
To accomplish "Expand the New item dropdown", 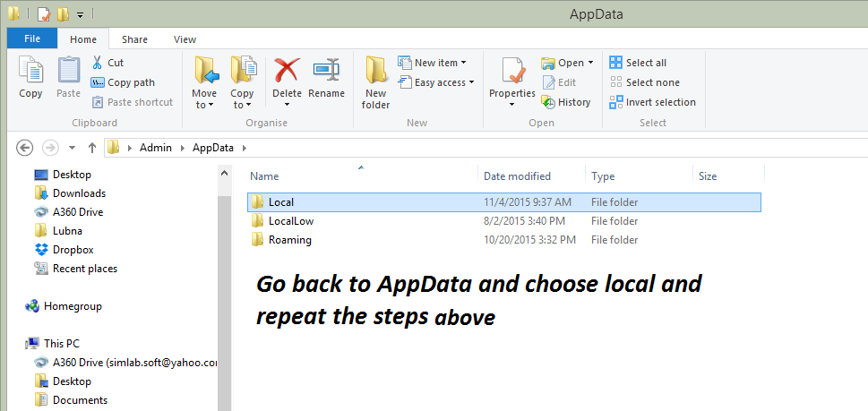I will [433, 63].
